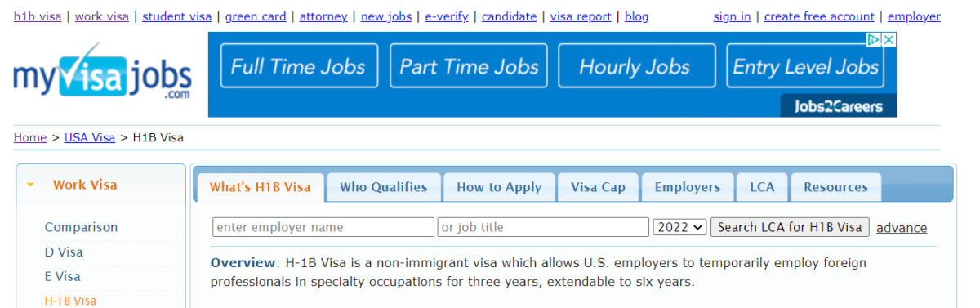The width and height of the screenshot is (980, 308).
Task: Select E Visa in sidebar
Action: [x=63, y=276]
